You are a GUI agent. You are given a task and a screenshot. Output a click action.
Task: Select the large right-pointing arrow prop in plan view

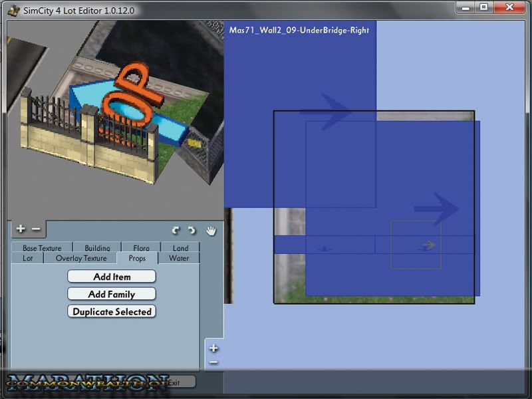(437, 209)
